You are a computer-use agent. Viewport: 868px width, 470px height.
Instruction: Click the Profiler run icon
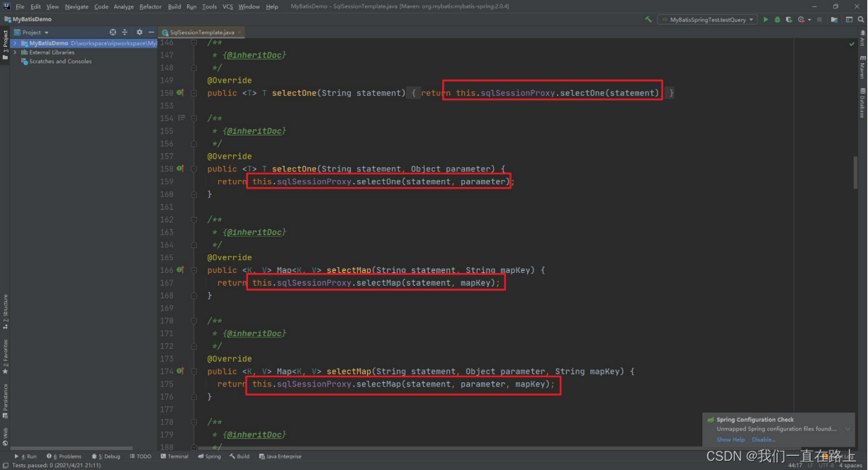(801, 20)
